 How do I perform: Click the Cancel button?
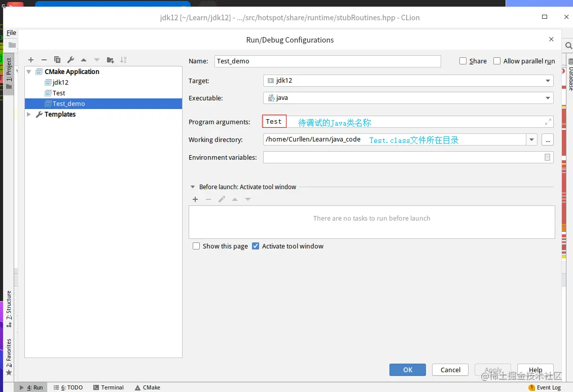click(x=450, y=370)
